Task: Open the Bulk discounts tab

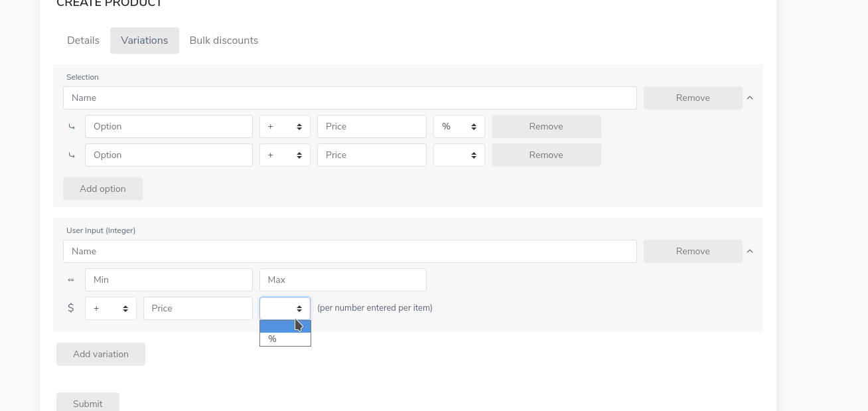Action: (224, 41)
